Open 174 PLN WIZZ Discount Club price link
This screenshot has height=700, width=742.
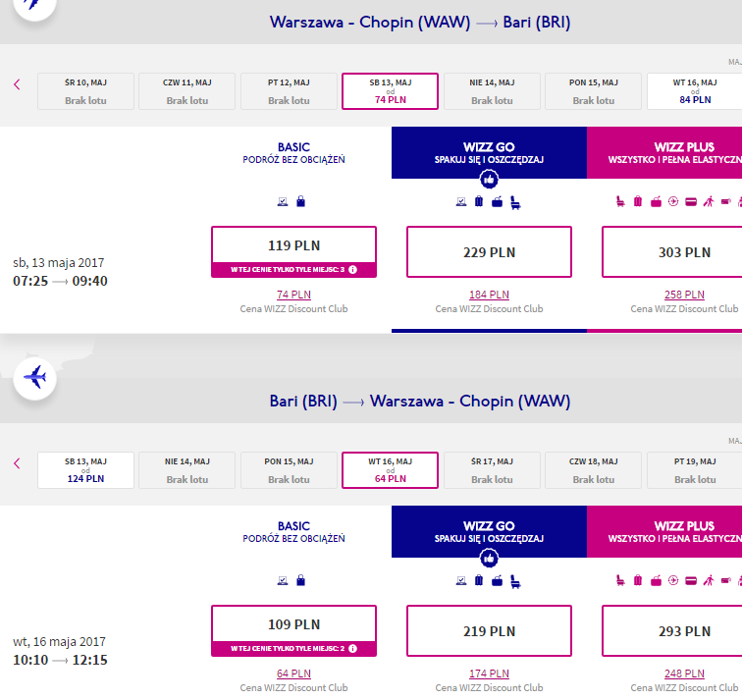pyautogui.click(x=489, y=673)
